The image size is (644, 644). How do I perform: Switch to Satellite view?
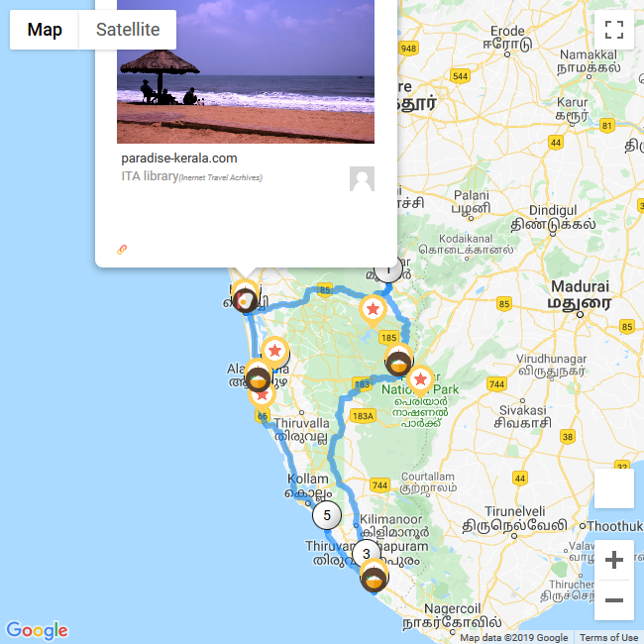pyautogui.click(x=128, y=30)
